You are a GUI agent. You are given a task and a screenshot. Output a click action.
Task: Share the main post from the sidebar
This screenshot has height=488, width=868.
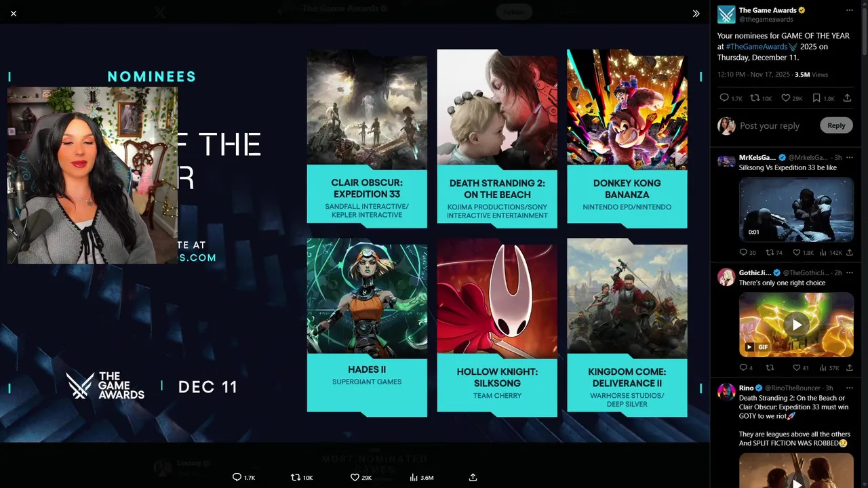(847, 98)
